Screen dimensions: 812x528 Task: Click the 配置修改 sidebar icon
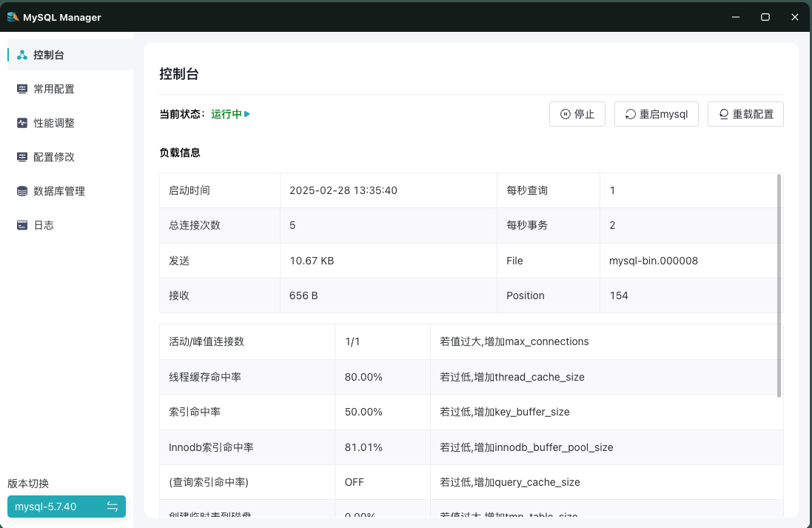[21, 157]
